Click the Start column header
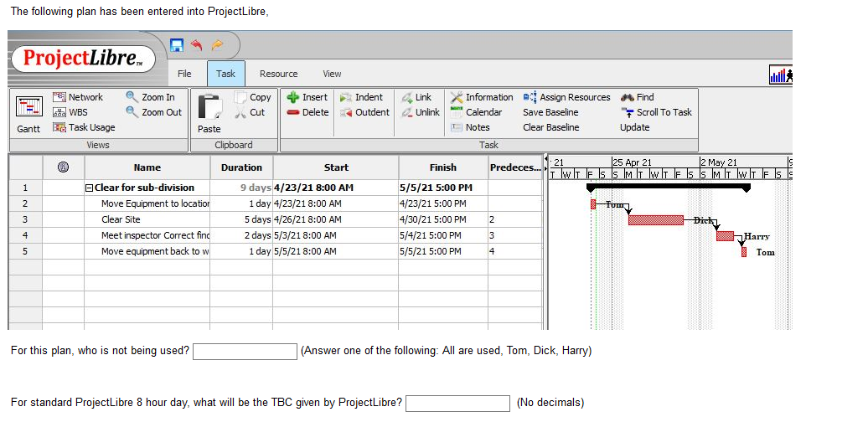 pyautogui.click(x=336, y=167)
